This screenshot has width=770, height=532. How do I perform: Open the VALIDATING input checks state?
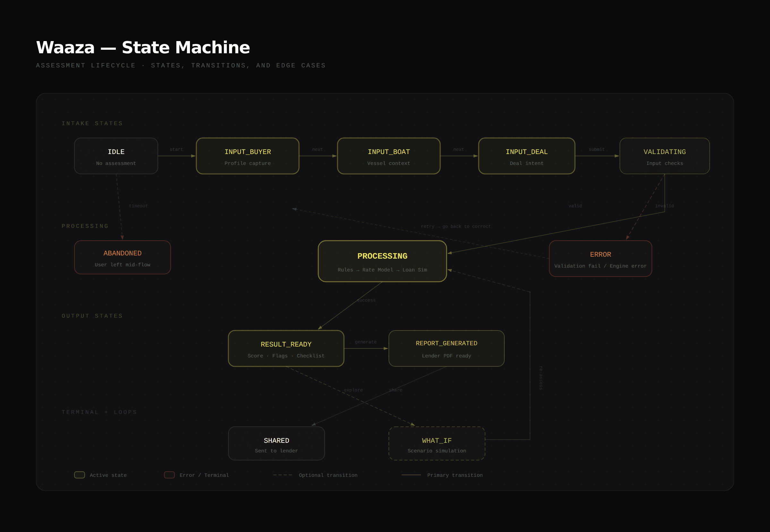664,156
